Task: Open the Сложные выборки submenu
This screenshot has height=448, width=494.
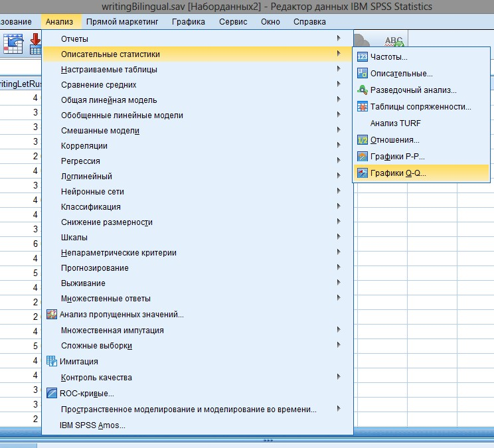Action: (x=197, y=345)
